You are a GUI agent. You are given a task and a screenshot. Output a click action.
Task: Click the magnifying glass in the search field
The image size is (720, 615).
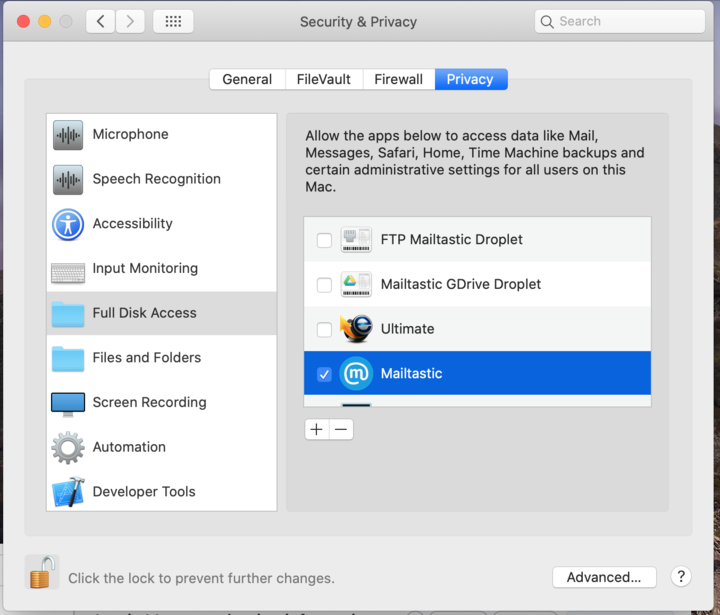[x=547, y=22]
